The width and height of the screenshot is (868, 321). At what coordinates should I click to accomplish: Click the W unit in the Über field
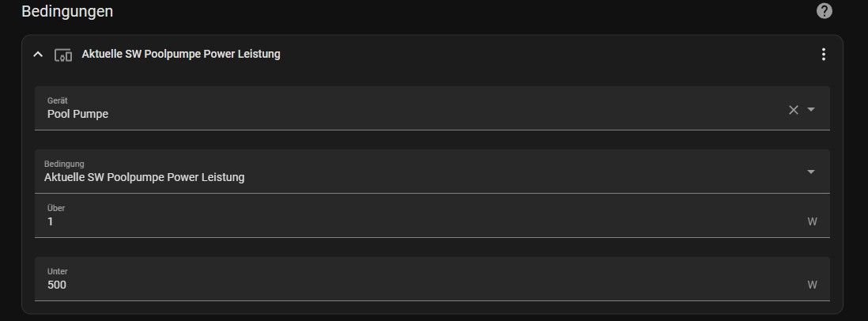pos(812,221)
